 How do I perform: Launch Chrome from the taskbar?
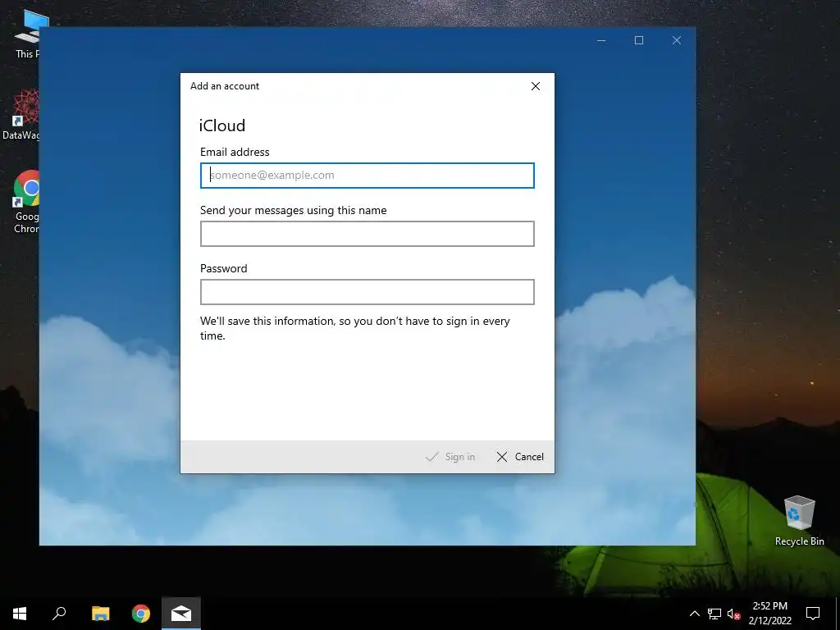(141, 614)
